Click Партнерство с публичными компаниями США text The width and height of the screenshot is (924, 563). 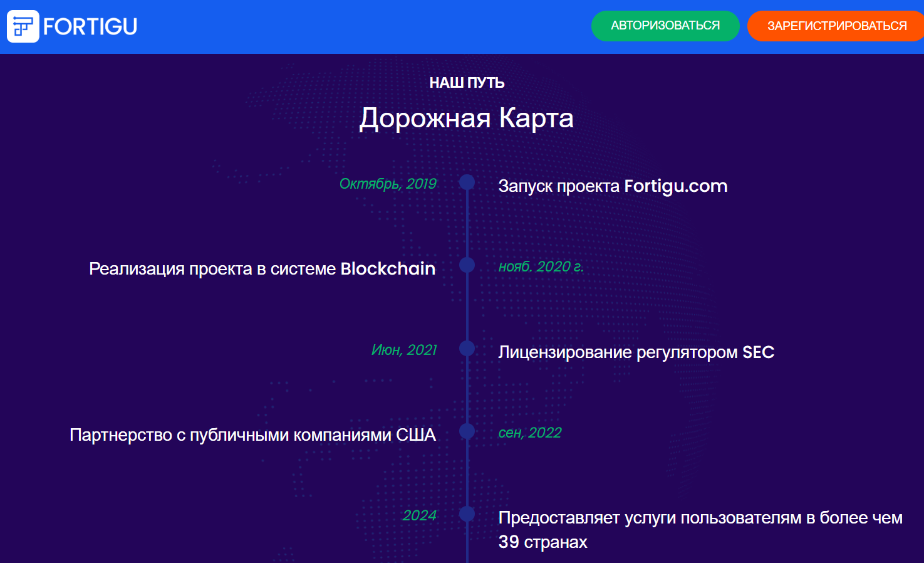click(252, 434)
